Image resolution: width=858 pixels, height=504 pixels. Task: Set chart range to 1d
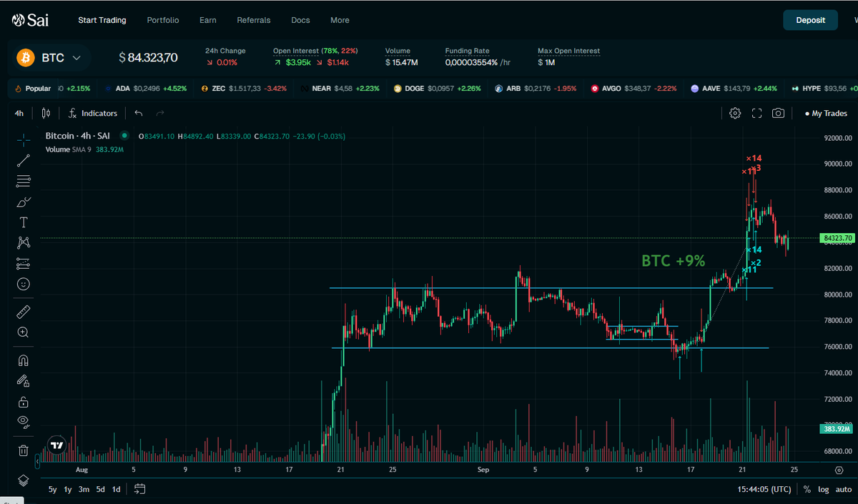(x=116, y=490)
